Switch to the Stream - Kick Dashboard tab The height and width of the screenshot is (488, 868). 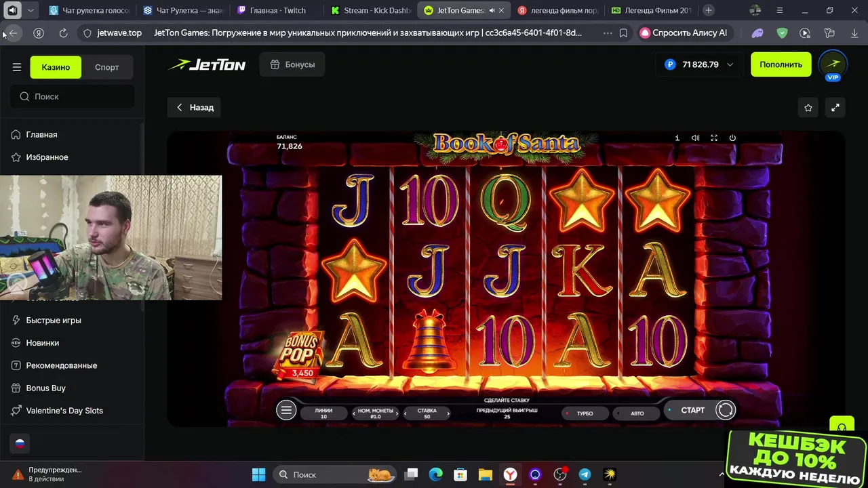[370, 10]
